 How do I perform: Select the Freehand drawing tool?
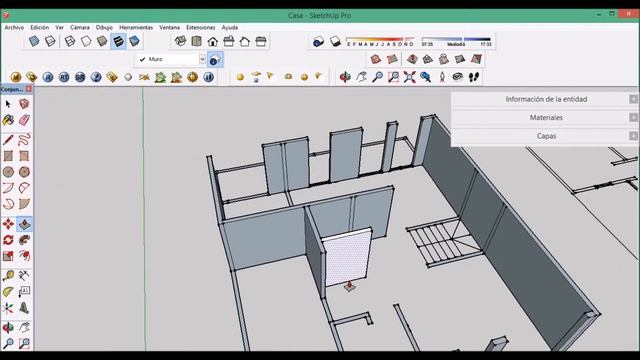tap(24, 140)
